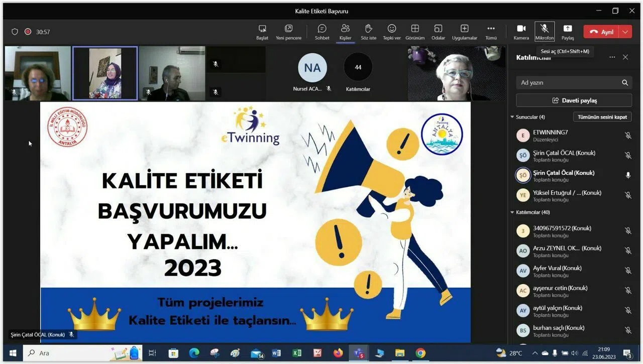The image size is (643, 364).
Task: Click the Ad yazın search field
Action: click(568, 83)
